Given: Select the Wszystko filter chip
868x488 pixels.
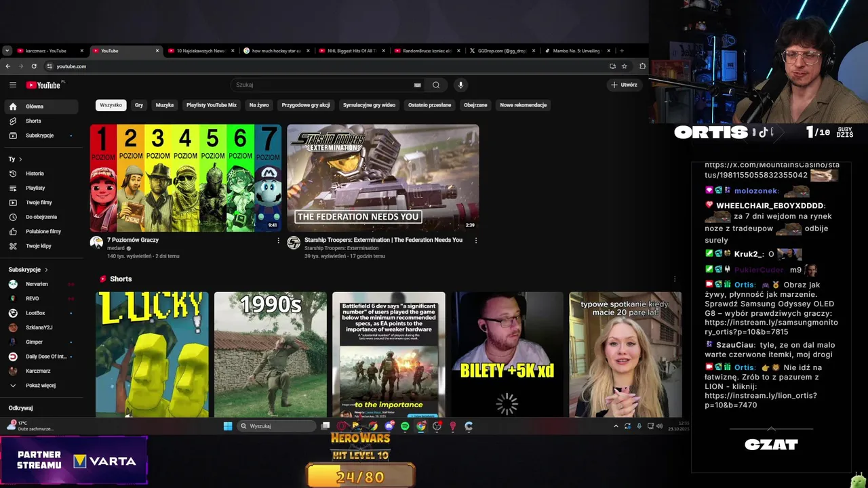Looking at the screenshot, I should click(111, 105).
